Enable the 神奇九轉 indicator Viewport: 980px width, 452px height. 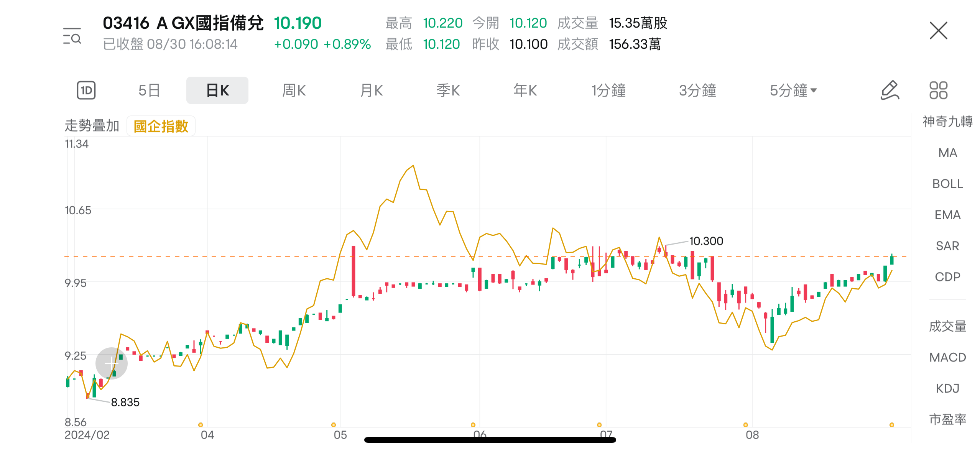pyautogui.click(x=947, y=122)
